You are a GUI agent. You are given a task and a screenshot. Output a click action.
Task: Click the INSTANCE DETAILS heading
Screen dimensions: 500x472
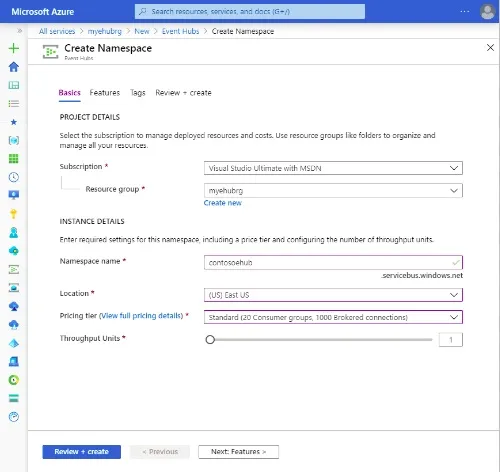pos(92,221)
